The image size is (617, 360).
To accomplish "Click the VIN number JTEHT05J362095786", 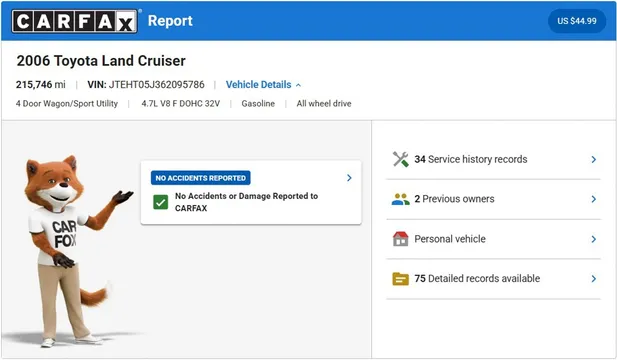I will 157,85.
